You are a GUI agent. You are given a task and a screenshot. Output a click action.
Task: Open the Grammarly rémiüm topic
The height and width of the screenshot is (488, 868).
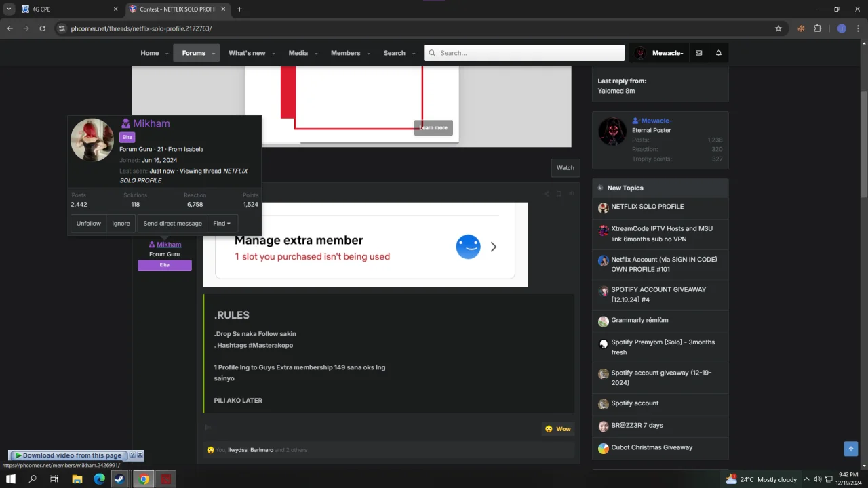[x=639, y=320]
